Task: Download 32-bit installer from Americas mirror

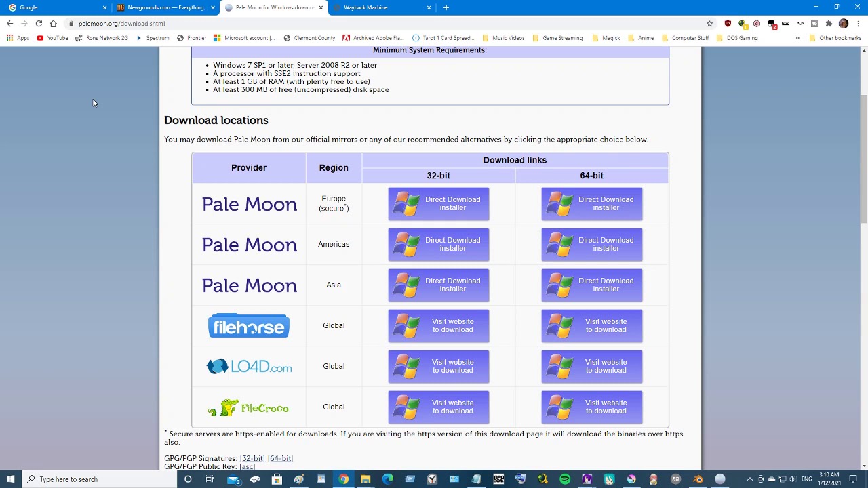Action: tap(439, 245)
